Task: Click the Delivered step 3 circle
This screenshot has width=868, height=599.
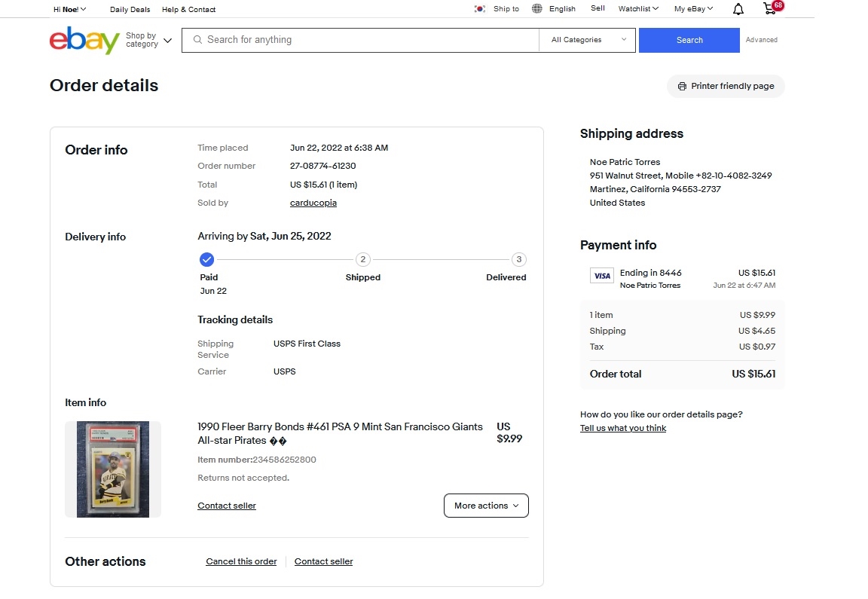Action: [518, 259]
